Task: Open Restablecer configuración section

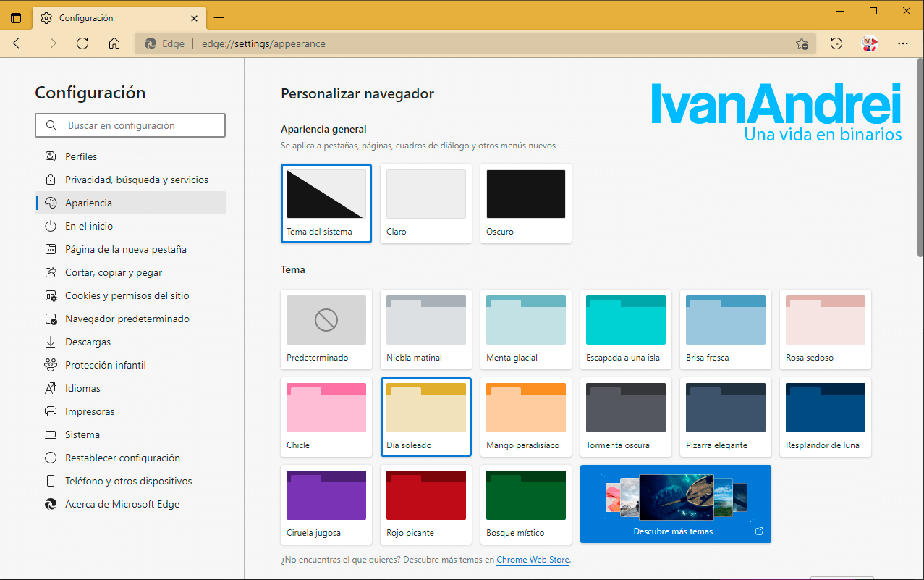Action: (130, 458)
